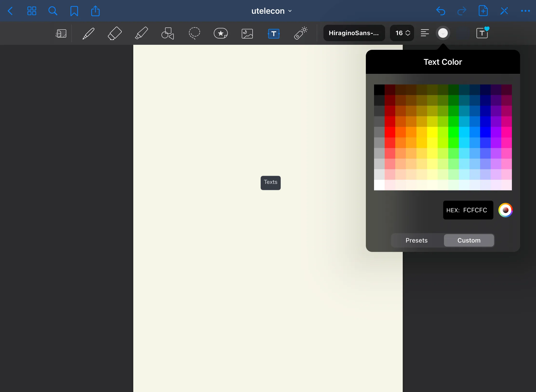The image size is (536, 392).
Task: Click the HEX color input field
Action: (468, 210)
